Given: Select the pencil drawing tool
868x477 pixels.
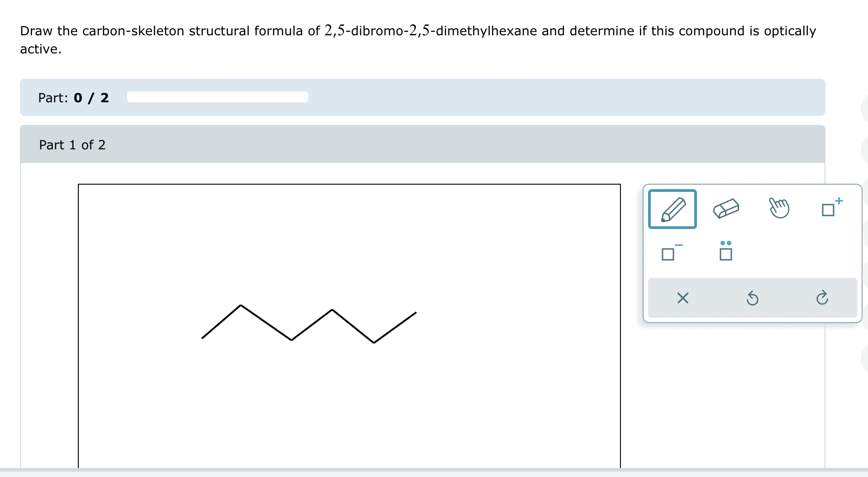Looking at the screenshot, I should 672,209.
